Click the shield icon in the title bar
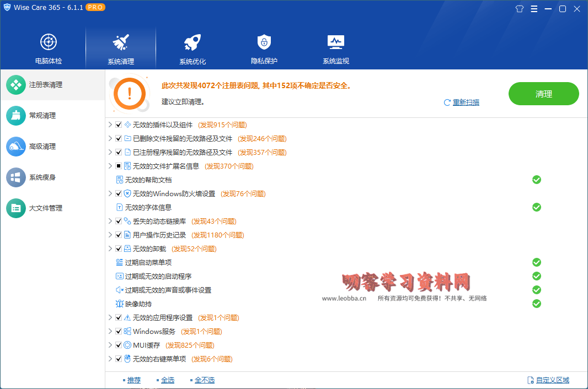This screenshot has height=389, width=588. pos(519,9)
